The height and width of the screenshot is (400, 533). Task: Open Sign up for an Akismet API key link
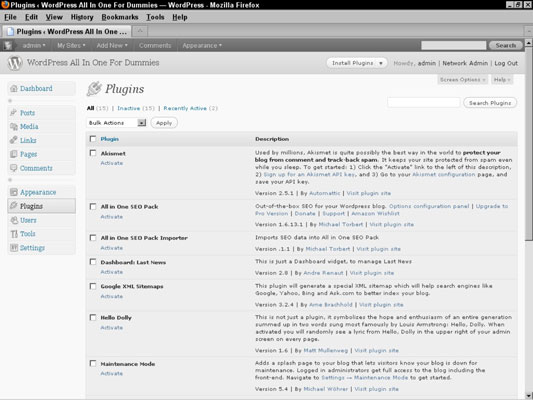pos(309,174)
